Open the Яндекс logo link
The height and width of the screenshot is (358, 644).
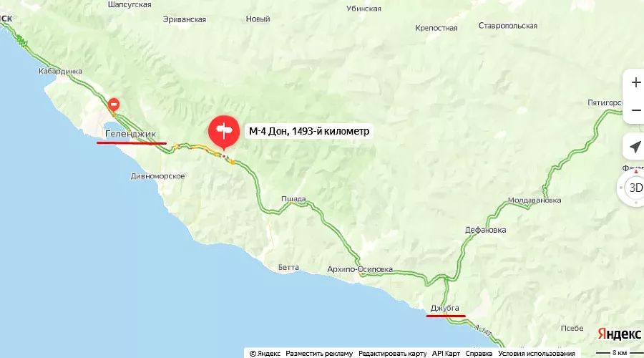tap(620, 334)
